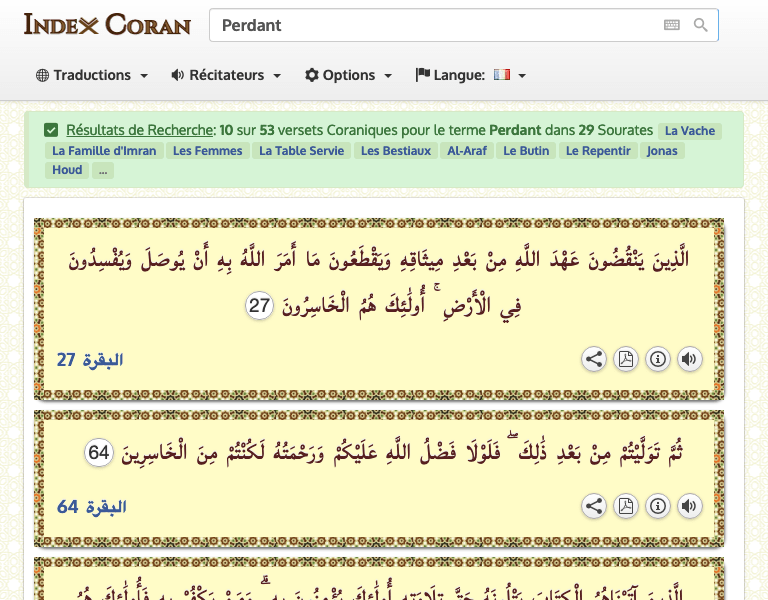
Task: Click the share icon for verse 27
Action: tap(594, 359)
